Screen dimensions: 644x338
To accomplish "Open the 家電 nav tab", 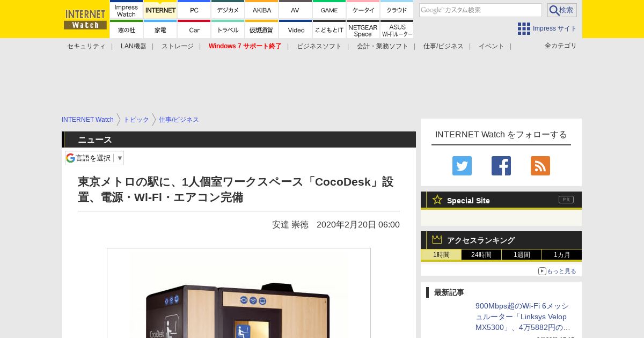I will 160,29.
